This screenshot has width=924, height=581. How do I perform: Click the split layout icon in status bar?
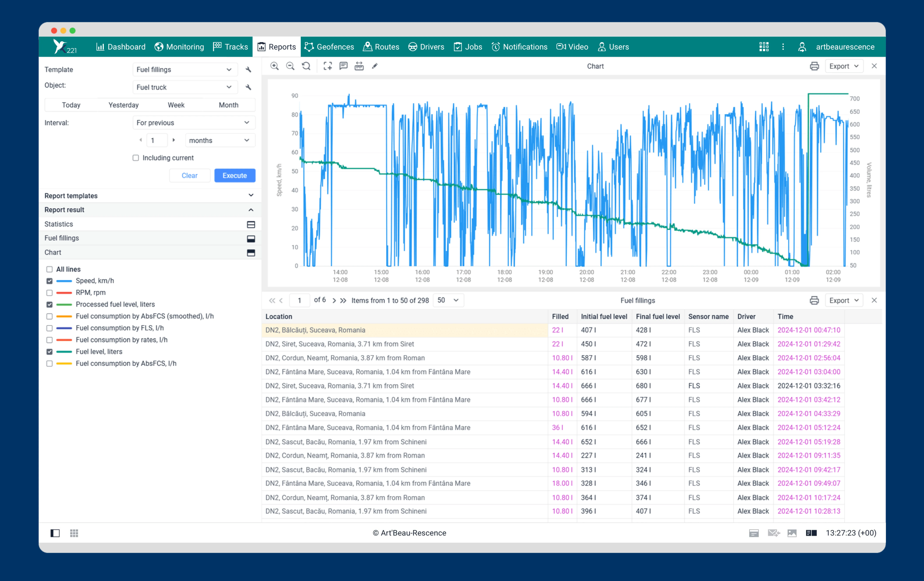tap(811, 533)
